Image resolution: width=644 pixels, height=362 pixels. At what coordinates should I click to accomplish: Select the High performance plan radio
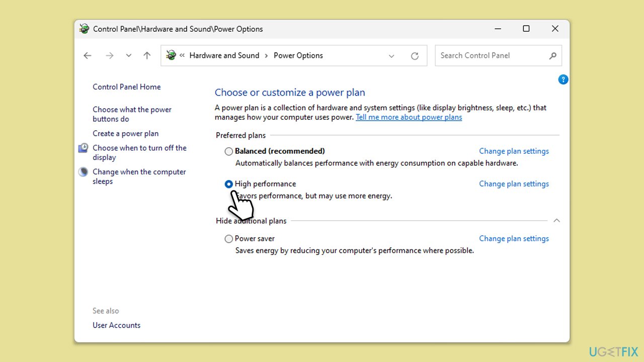coord(229,184)
